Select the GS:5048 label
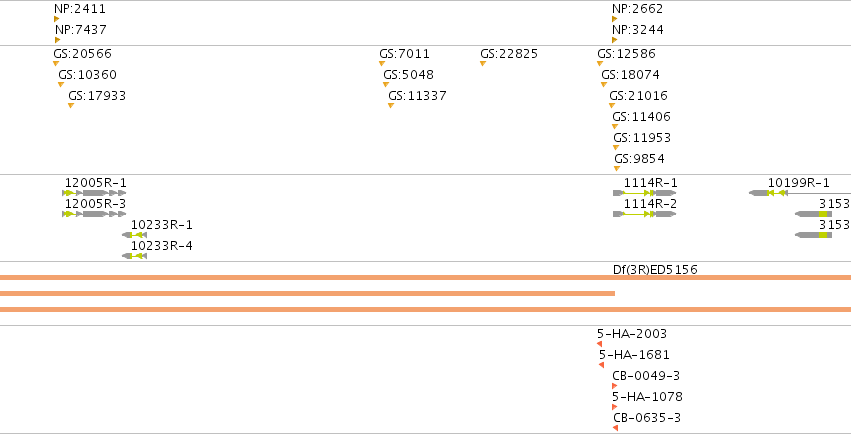This screenshot has width=851, height=434. click(409, 74)
